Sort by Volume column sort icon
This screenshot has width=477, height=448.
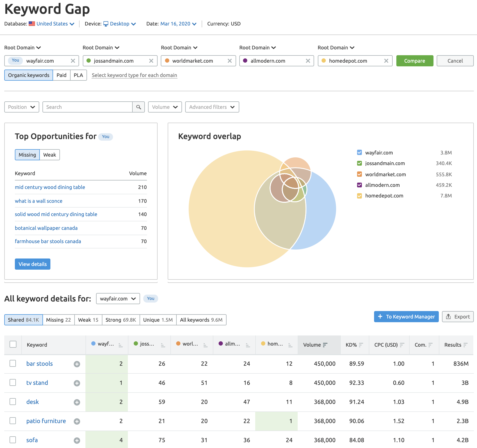coord(325,345)
